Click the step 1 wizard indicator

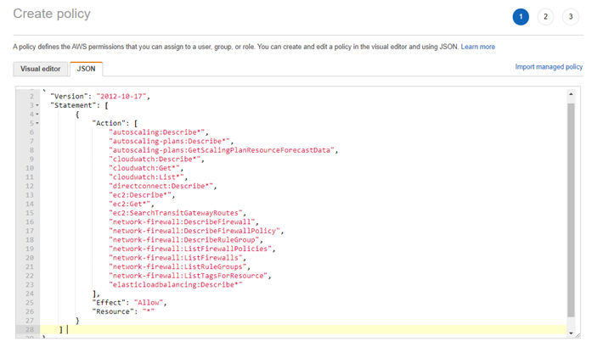520,16
